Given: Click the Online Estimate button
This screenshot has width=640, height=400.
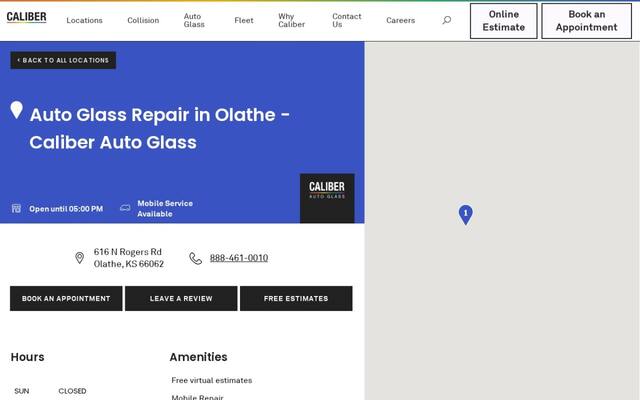Looking at the screenshot, I should tap(504, 21).
